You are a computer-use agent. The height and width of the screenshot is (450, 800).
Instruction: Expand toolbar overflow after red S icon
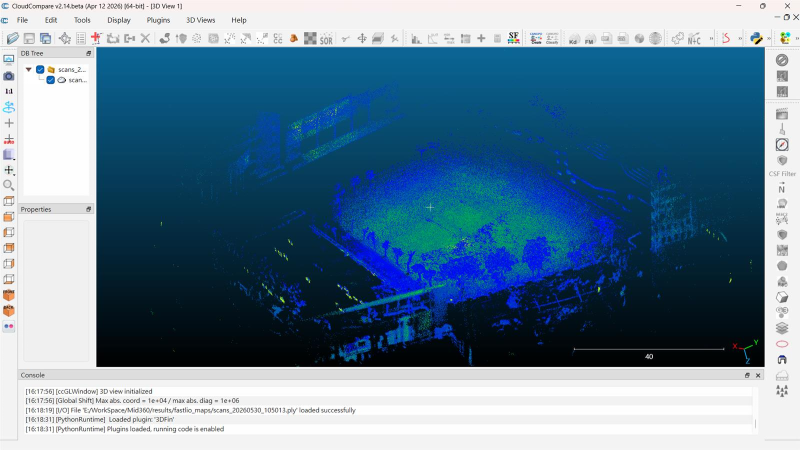pyautogui.click(x=740, y=38)
